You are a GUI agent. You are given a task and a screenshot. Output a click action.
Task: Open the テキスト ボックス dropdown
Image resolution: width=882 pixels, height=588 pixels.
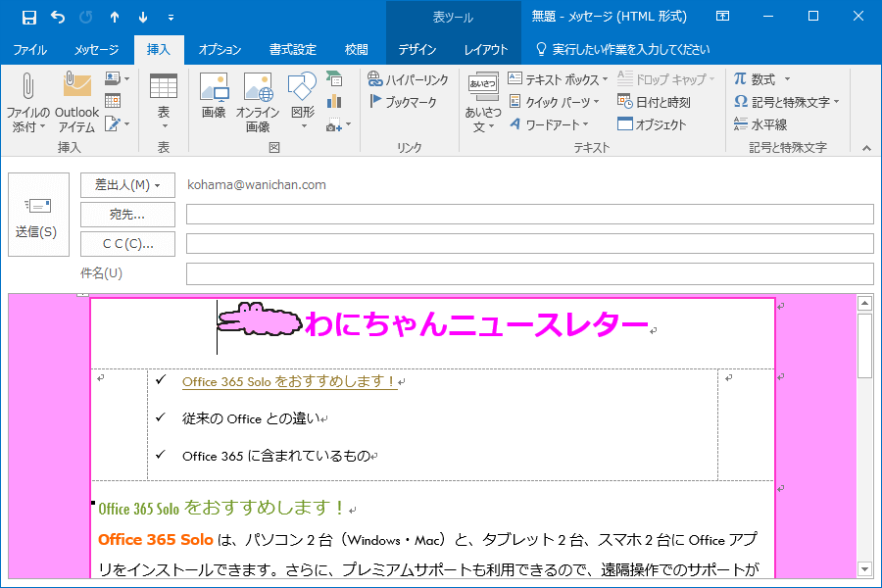[558, 79]
